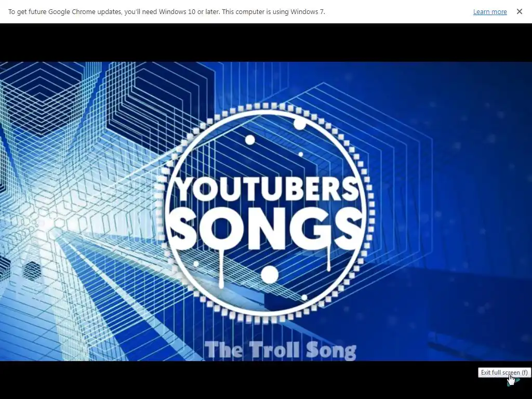Image resolution: width=532 pixels, height=399 pixels.
Task: Pause the video by clicking the YOUTUBERS text
Action: coord(268,189)
